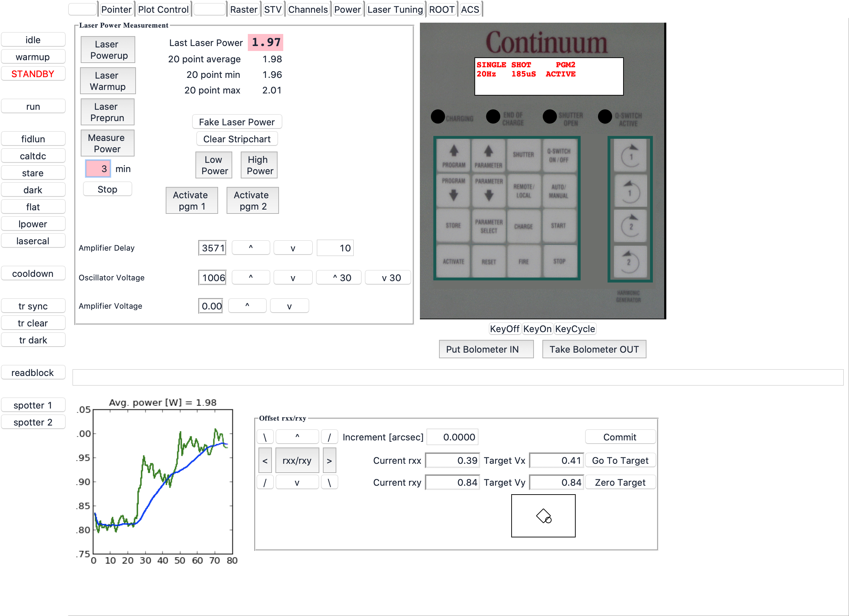Increase Amplifier Delay with ^ button
The height and width of the screenshot is (616, 849).
click(251, 248)
